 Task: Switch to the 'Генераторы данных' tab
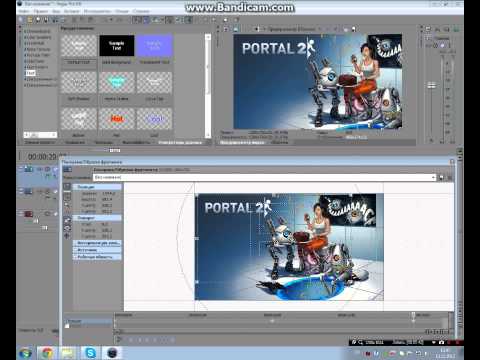tap(180, 142)
